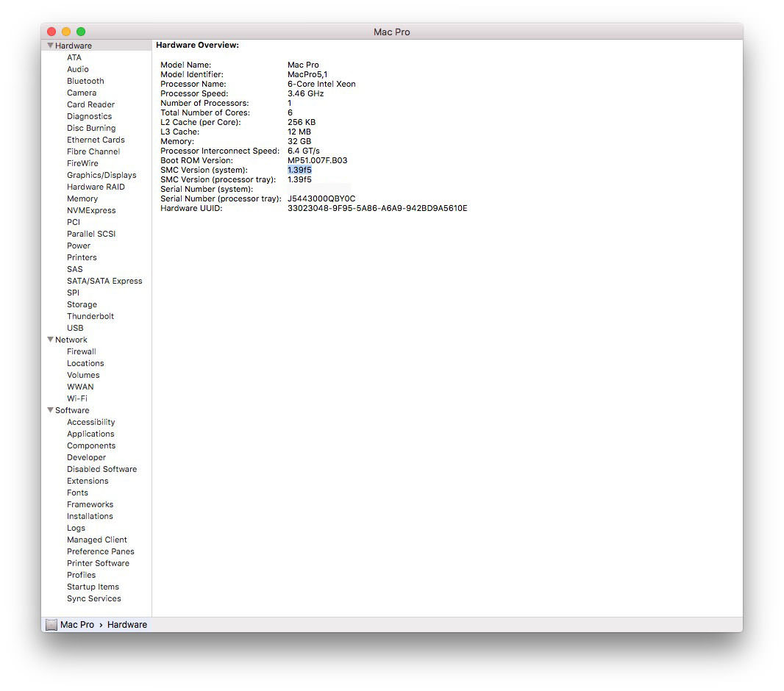Click the highlighted SMC system version 1.39f5
This screenshot has width=784, height=691.
299,170
